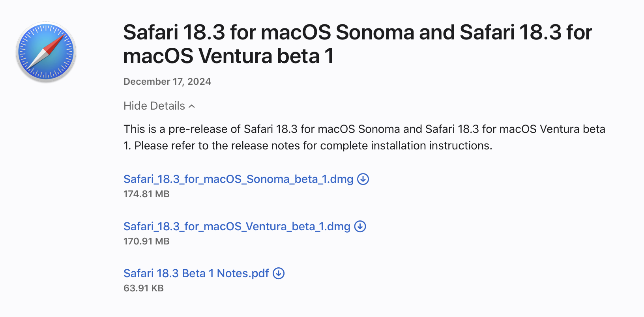The width and height of the screenshot is (644, 317).
Task: Click the Safari compass app icon
Action: tap(46, 52)
